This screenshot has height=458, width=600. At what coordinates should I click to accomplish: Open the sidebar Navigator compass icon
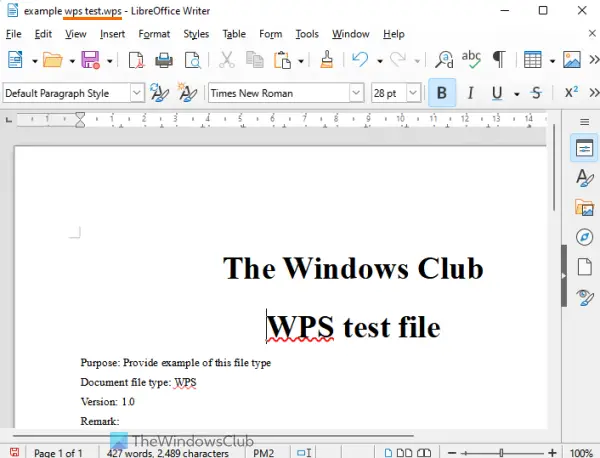click(x=584, y=237)
